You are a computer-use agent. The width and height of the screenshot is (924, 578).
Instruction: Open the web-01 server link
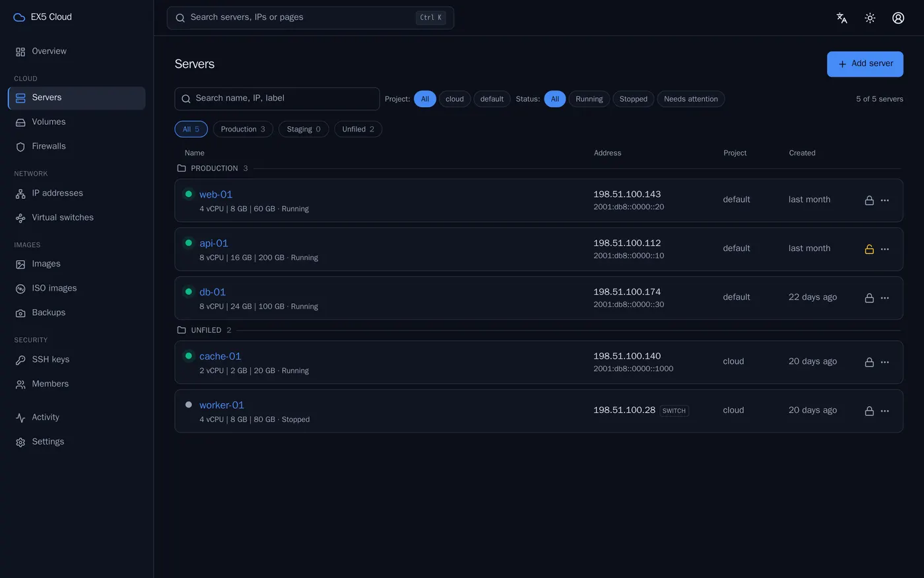coord(216,194)
